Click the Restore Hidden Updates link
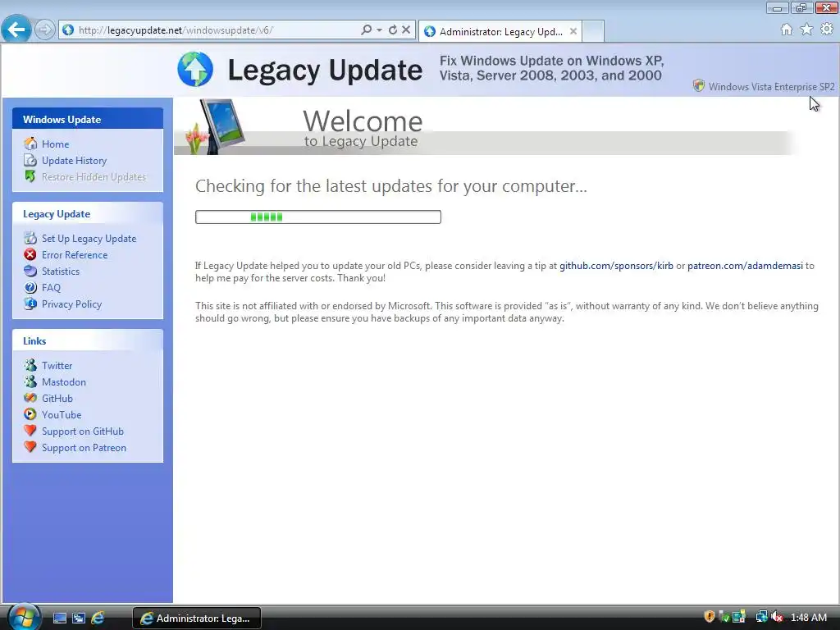 94,177
